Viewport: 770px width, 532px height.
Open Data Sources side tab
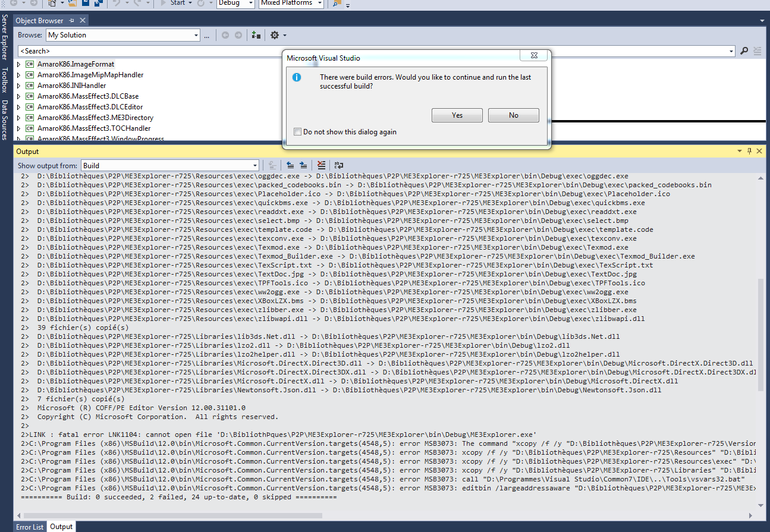5,119
